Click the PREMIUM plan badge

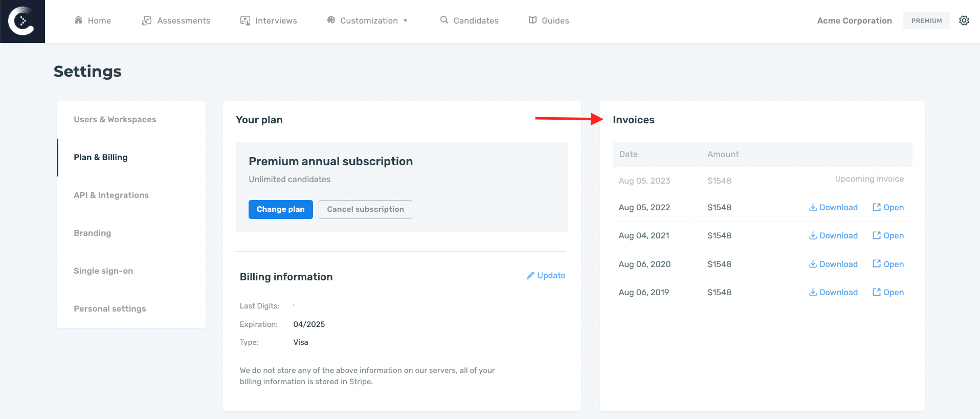coord(926,20)
